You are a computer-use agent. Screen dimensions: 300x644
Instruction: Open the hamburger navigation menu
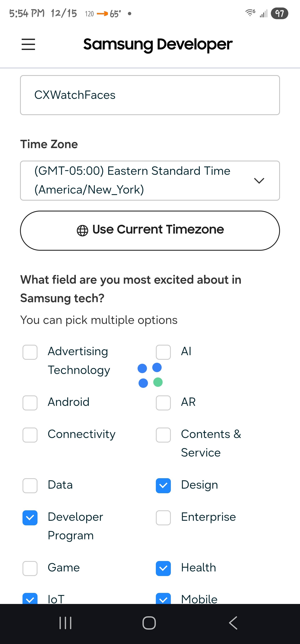[x=28, y=44]
